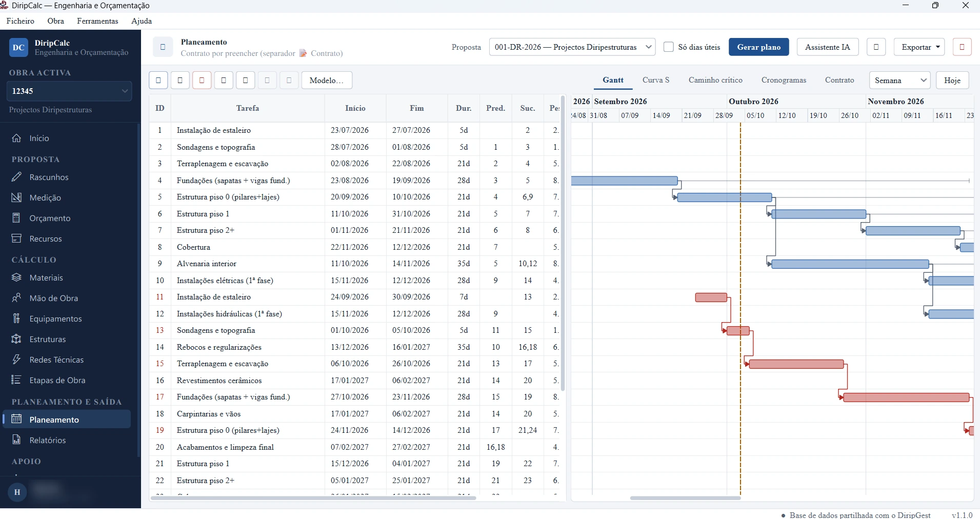The width and height of the screenshot is (980, 519).
Task: Click the Planeamento header icon tile
Action: click(x=163, y=47)
